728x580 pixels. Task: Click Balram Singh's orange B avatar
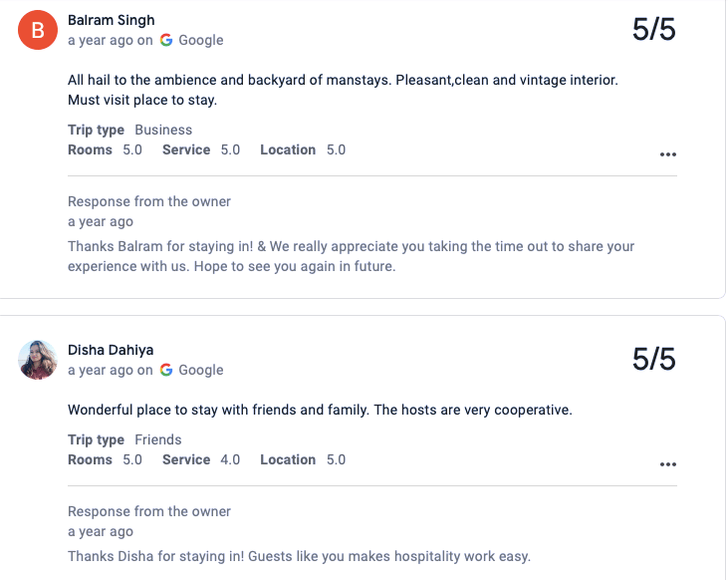tap(38, 30)
